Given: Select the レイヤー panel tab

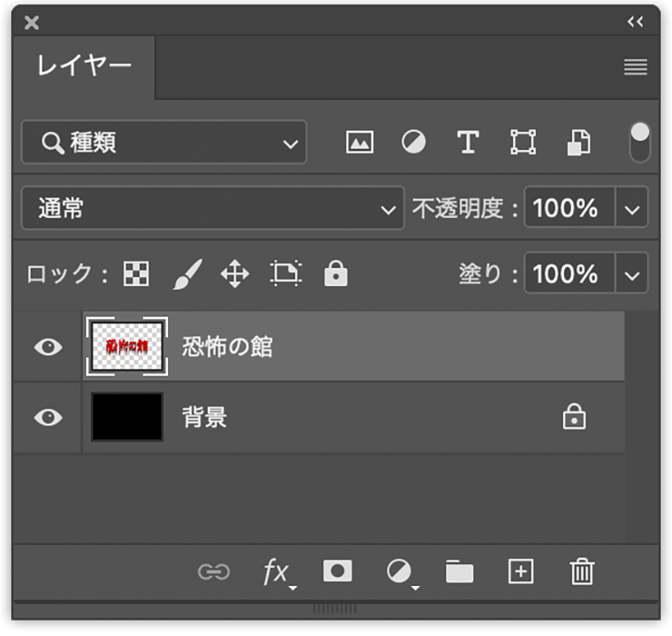Looking at the screenshot, I should (x=84, y=66).
